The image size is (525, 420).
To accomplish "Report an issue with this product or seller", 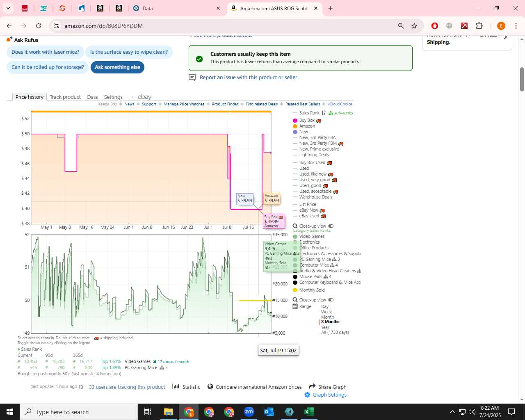I will 249,77.
